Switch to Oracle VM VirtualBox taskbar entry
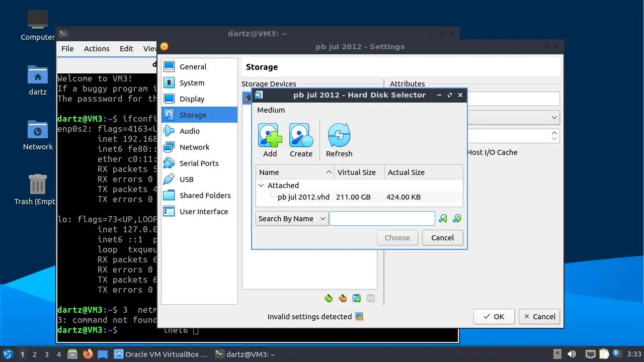 pyautogui.click(x=161, y=354)
